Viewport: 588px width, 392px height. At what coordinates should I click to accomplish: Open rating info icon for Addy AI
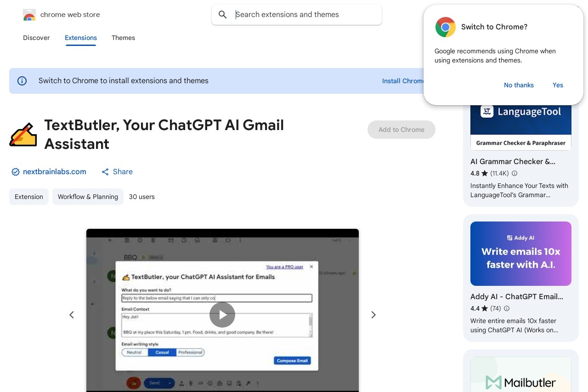507,308
